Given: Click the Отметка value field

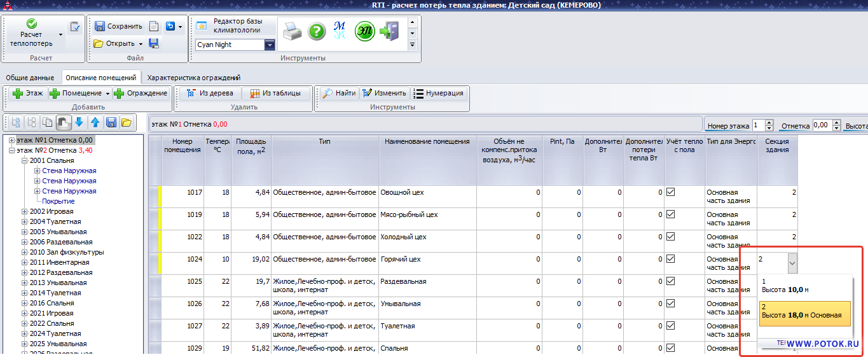Looking at the screenshot, I should point(822,125).
